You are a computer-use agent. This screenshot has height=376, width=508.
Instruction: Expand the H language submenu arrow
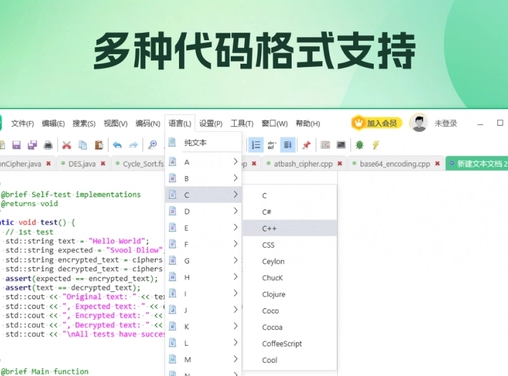point(235,277)
